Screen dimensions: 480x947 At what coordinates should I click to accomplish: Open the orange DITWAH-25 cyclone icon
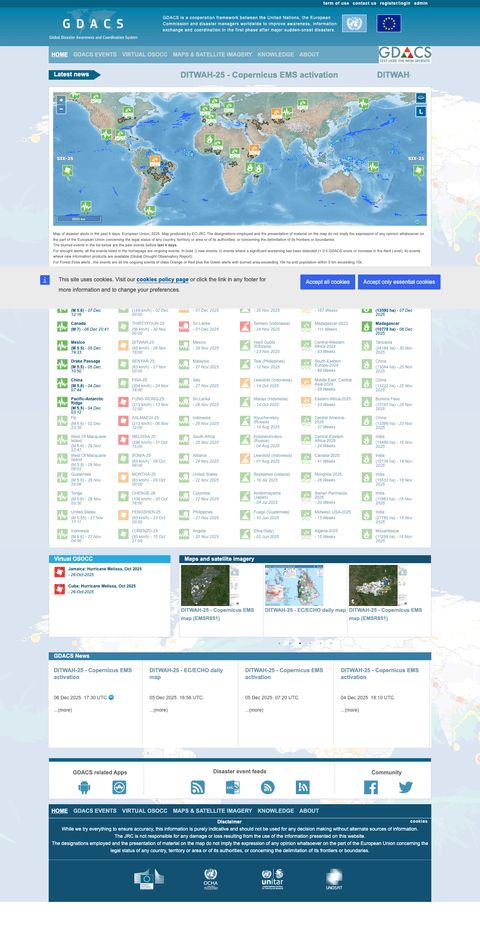click(x=123, y=346)
